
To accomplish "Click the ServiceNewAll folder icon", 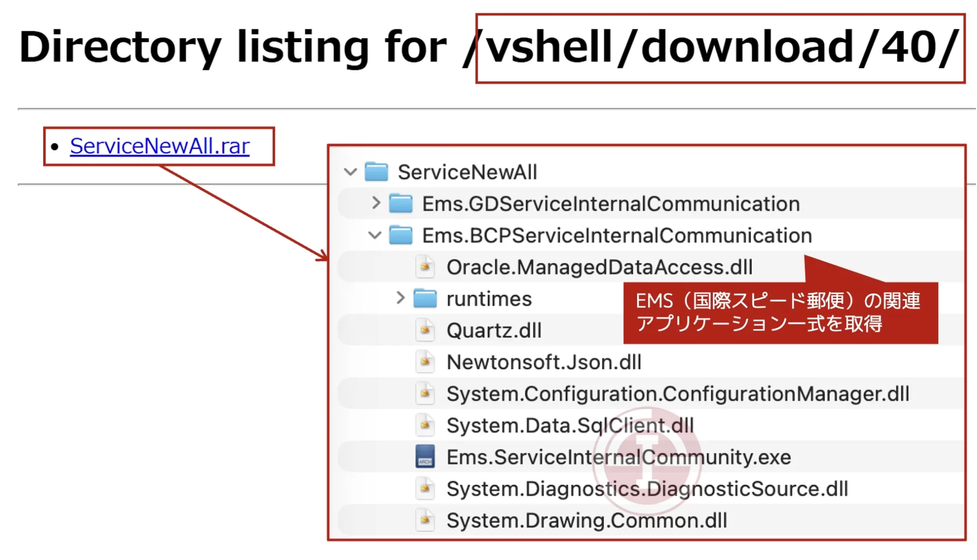I will [377, 172].
